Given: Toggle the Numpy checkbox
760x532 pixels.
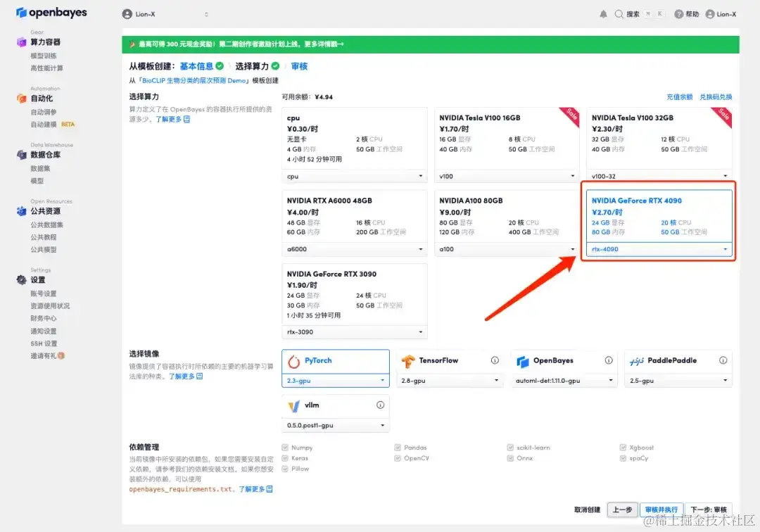Looking at the screenshot, I should (x=285, y=448).
